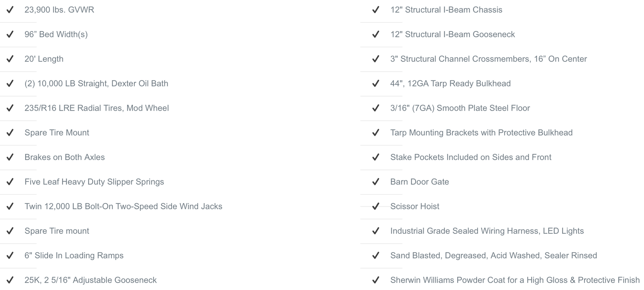Click the checkmark beside 23,900 lbs. GVWR
Viewport: 644px width, 290px height.
point(10,10)
